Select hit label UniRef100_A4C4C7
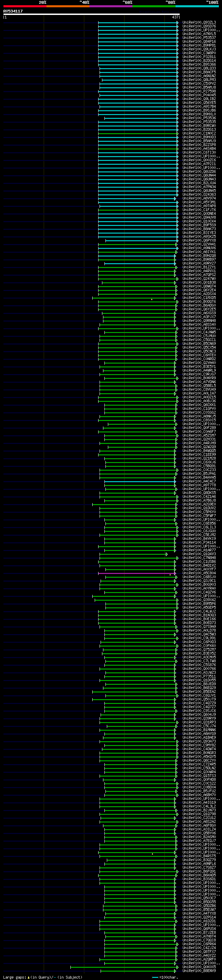The width and height of the screenshot is (222, 980). 199,481
